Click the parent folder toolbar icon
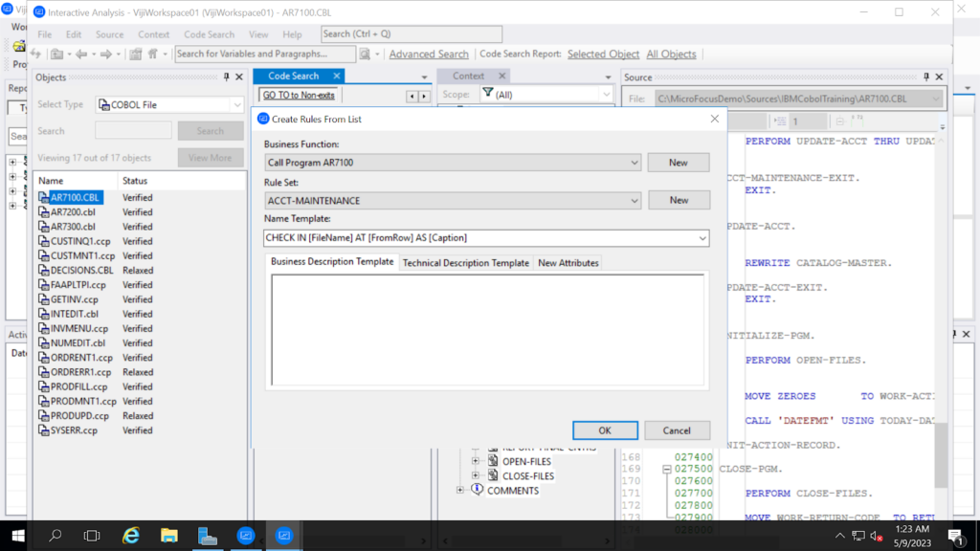This screenshot has height=551, width=980. pos(56,55)
